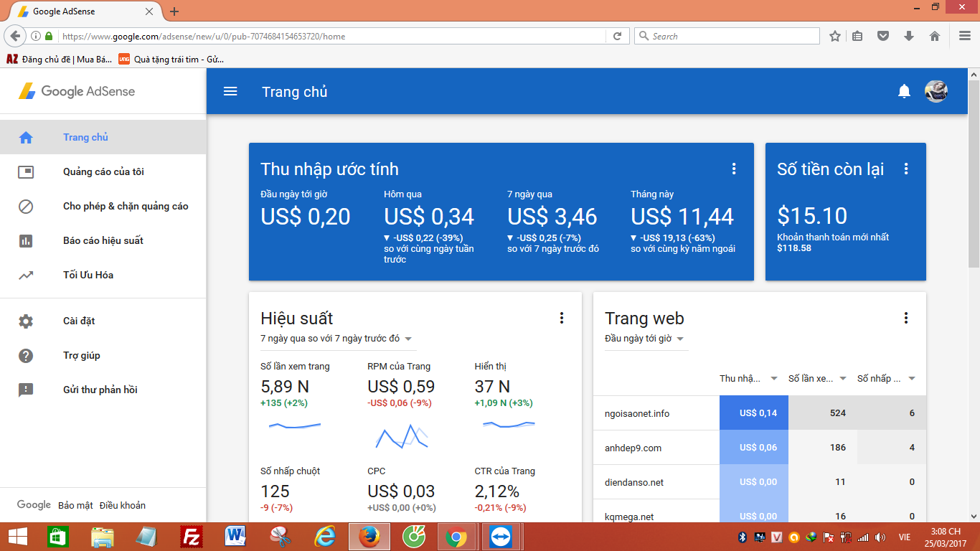Click the site info icon in address bar
980x551 pixels.
36,36
